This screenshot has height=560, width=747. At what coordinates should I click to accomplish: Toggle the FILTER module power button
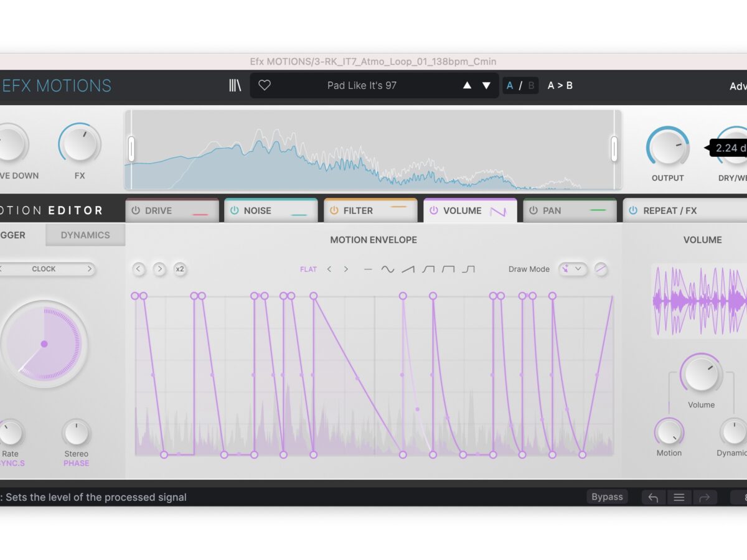coord(334,211)
